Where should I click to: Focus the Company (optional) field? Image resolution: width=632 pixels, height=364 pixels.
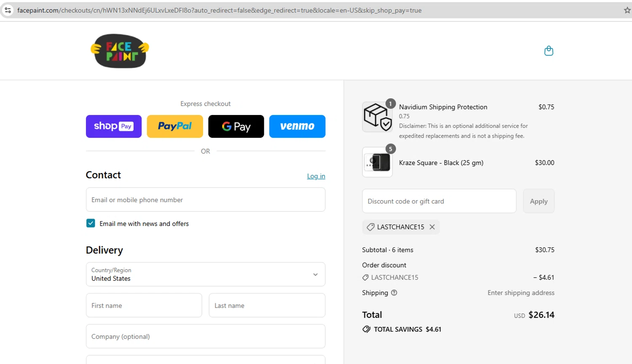(x=206, y=336)
